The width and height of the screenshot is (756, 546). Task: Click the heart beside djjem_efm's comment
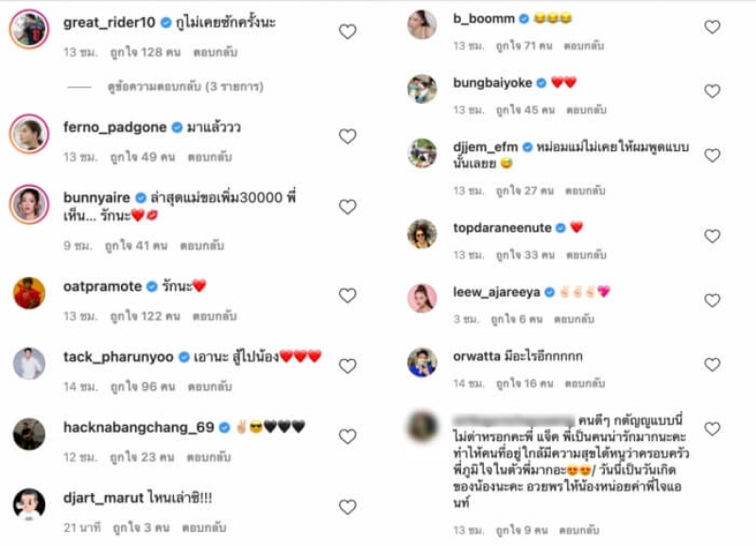click(x=713, y=155)
